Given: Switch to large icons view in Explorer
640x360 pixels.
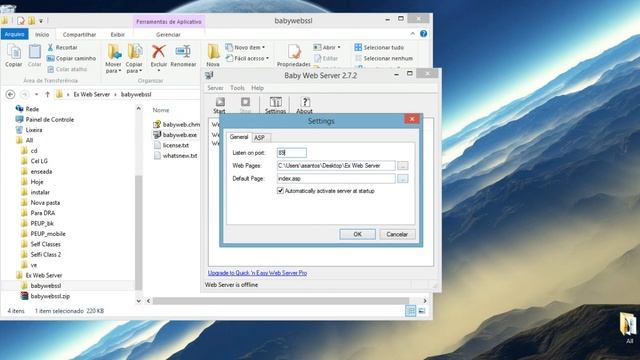Looking at the screenshot, I should coord(422,311).
